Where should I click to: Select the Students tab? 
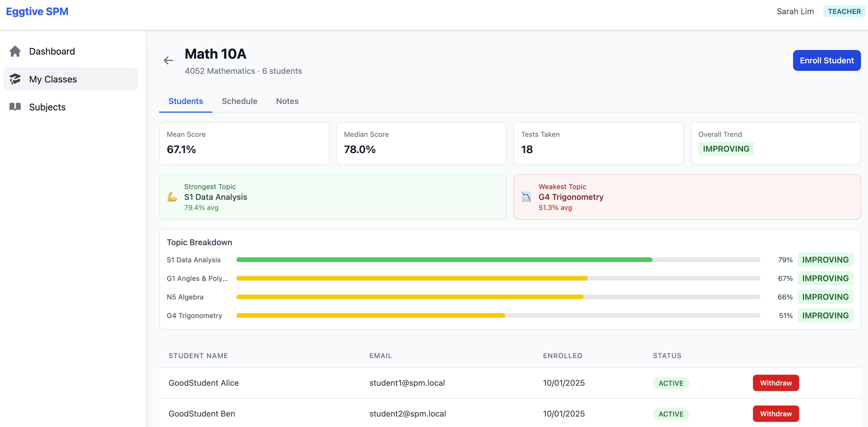[185, 101]
